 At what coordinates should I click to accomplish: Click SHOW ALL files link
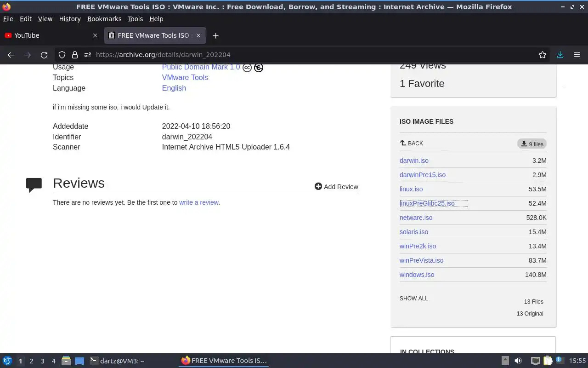(x=414, y=299)
